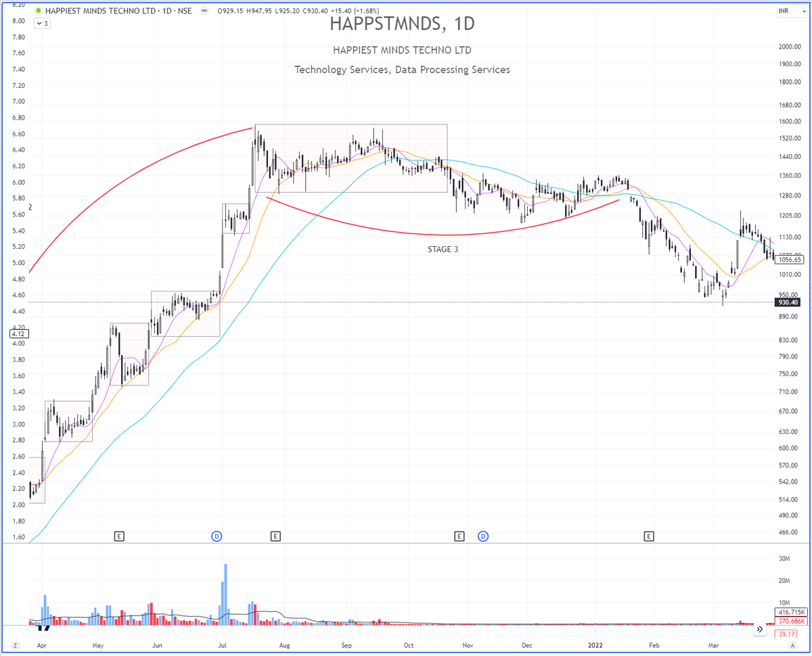Open the earnings E marker just before Nov
This screenshot has height=656, width=812.
(x=459, y=536)
